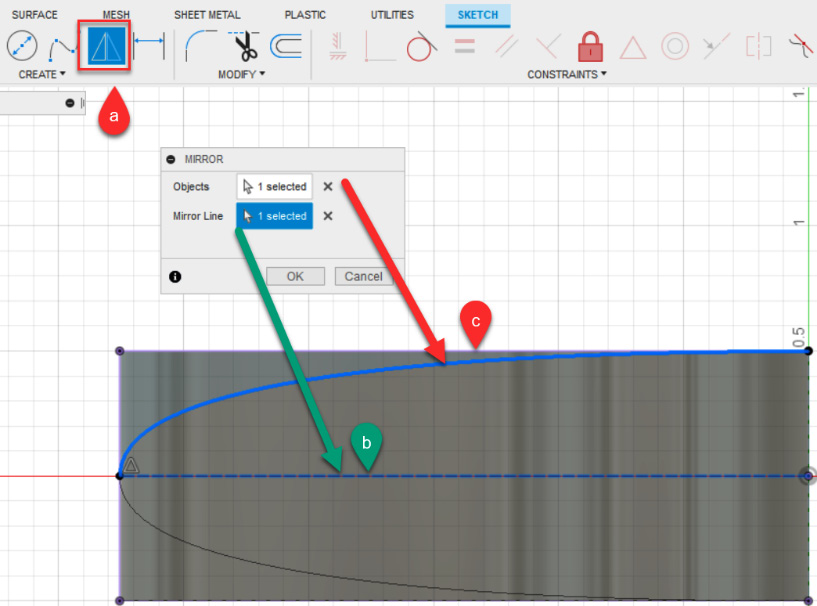Switch to the SHEET METAL tab
817x606 pixels.
click(207, 14)
